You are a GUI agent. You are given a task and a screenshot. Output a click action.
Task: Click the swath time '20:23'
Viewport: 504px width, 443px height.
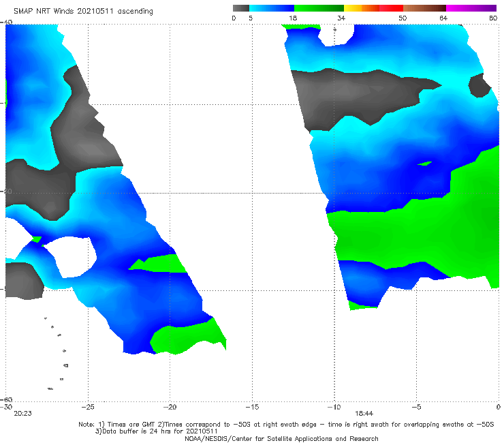pos(23,414)
